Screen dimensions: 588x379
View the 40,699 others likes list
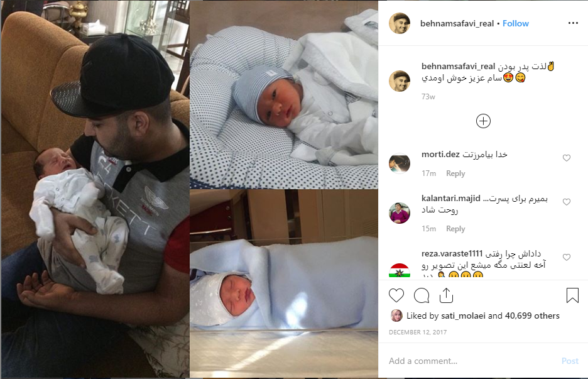pyautogui.click(x=532, y=316)
